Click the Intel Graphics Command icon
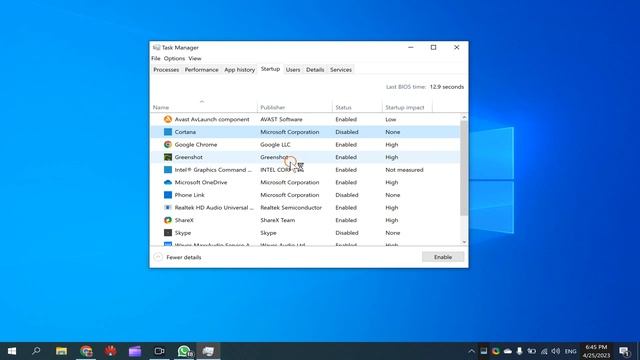 coord(168,170)
